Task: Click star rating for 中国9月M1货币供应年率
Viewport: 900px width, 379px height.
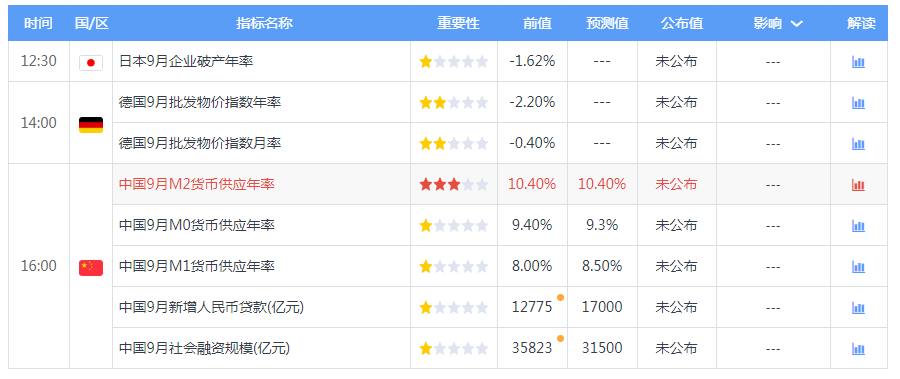Action: 453,266
